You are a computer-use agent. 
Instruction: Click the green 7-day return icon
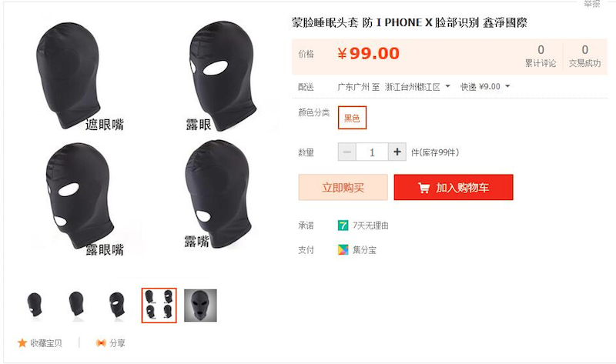point(343,225)
